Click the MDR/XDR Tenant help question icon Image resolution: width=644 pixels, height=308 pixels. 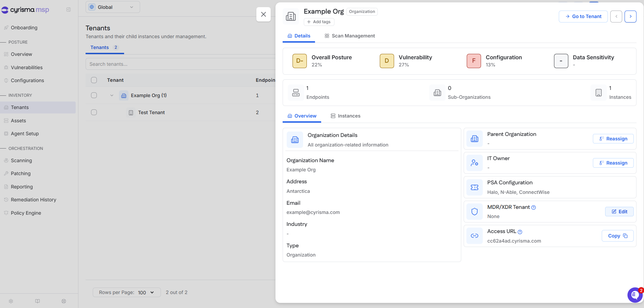[534, 207]
